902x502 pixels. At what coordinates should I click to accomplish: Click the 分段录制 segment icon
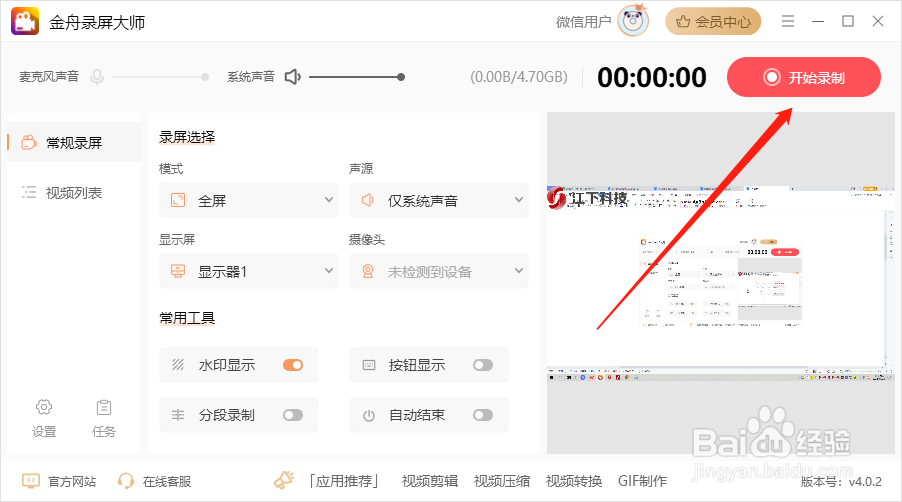[x=178, y=415]
